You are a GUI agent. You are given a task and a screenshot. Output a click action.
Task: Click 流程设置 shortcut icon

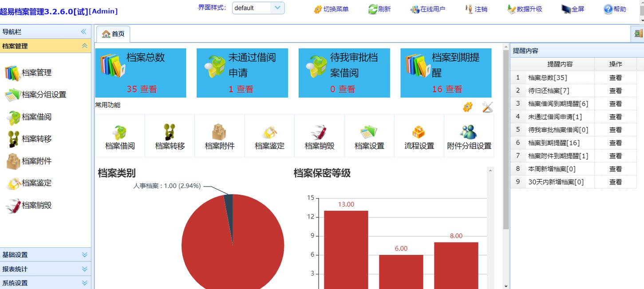pos(419,132)
